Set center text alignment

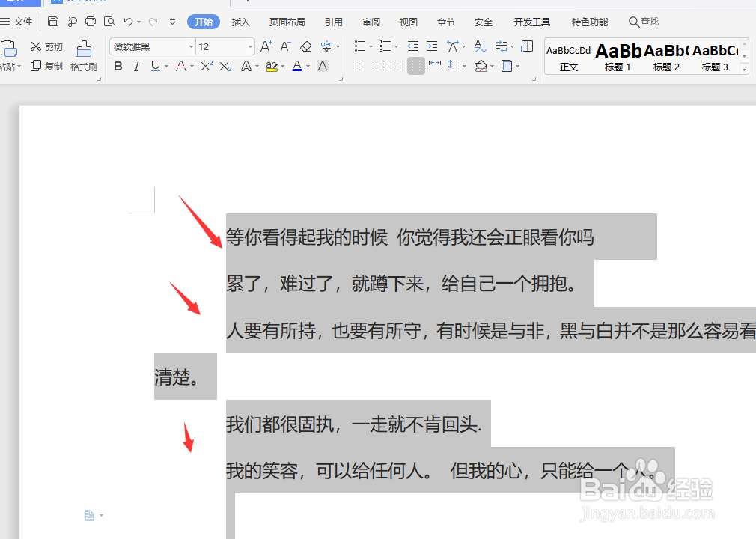[379, 66]
